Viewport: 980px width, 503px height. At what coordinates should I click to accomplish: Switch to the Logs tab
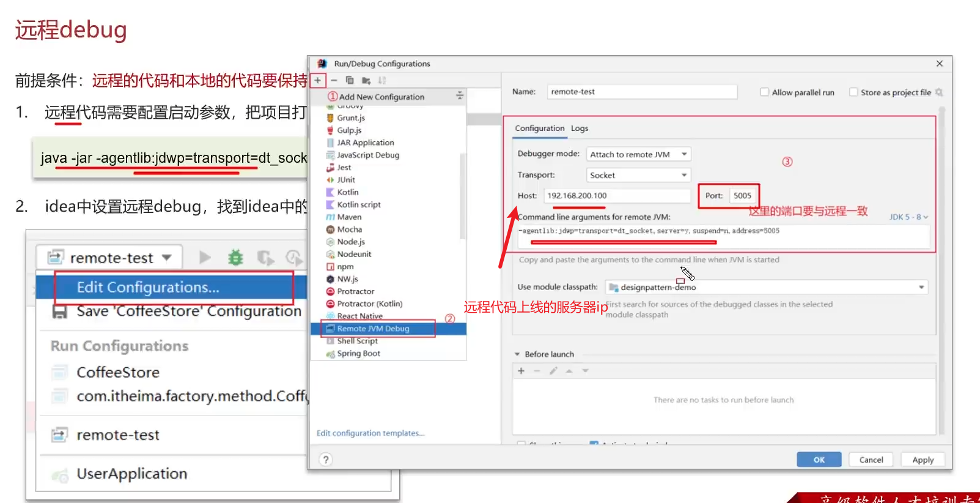[x=579, y=129]
